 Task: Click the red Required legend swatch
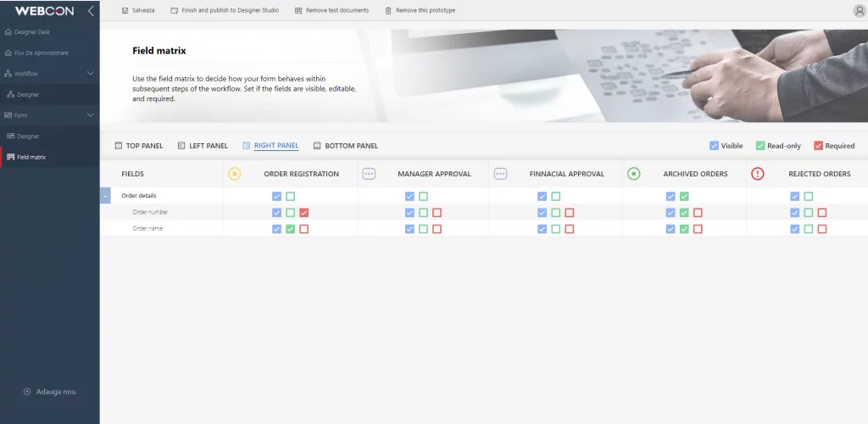click(x=819, y=146)
